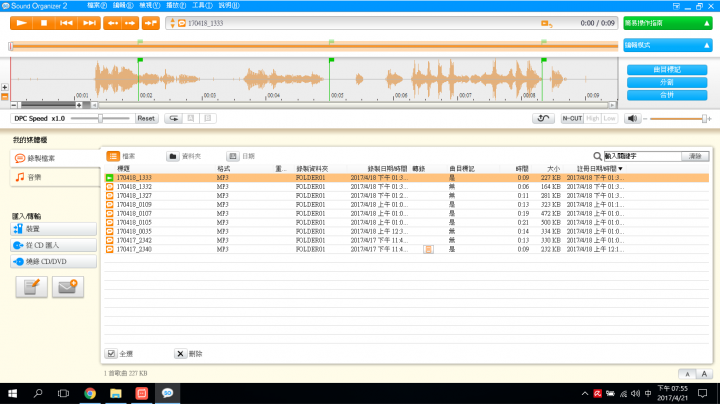Toggle the A-B repeat loop button
Viewport: 720px width, 405px height.
coord(174,118)
